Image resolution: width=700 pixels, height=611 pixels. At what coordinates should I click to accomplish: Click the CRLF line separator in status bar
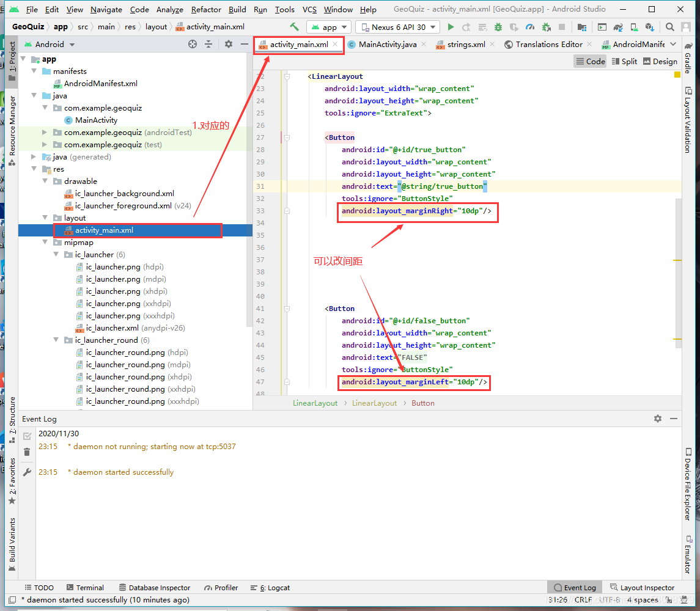tap(583, 599)
